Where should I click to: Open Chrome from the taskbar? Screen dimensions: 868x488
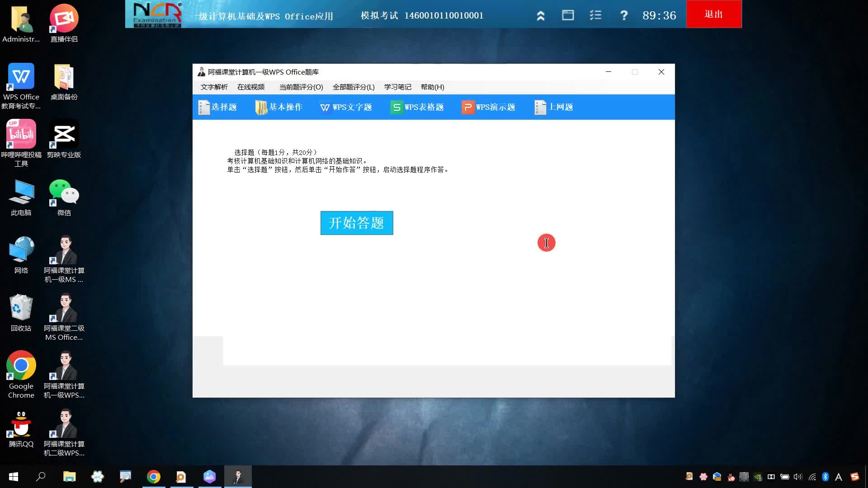click(154, 477)
